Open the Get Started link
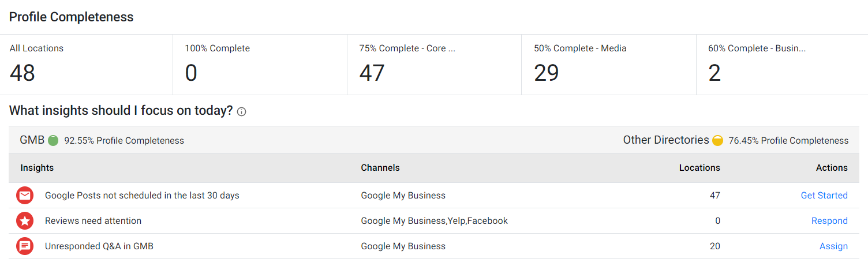 (824, 196)
